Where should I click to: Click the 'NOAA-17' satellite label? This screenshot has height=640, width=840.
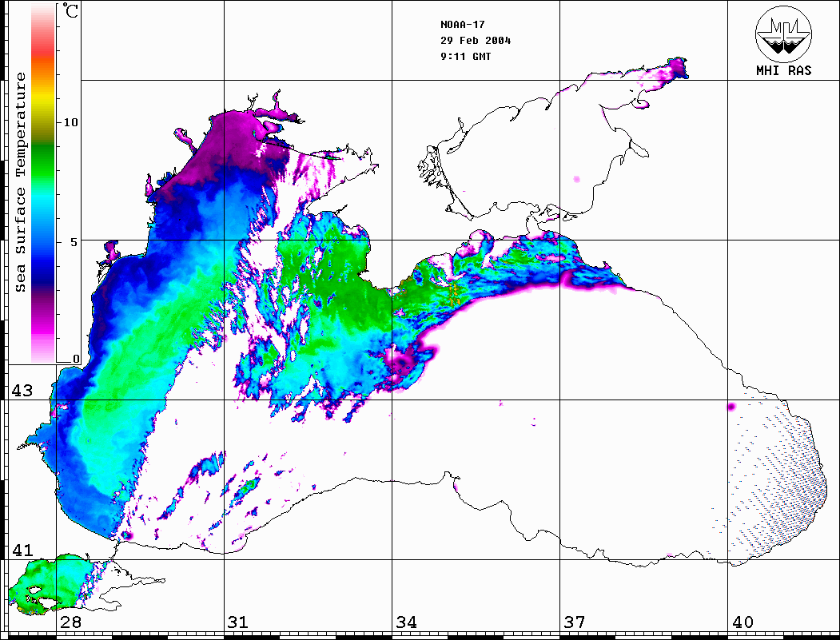462,25
